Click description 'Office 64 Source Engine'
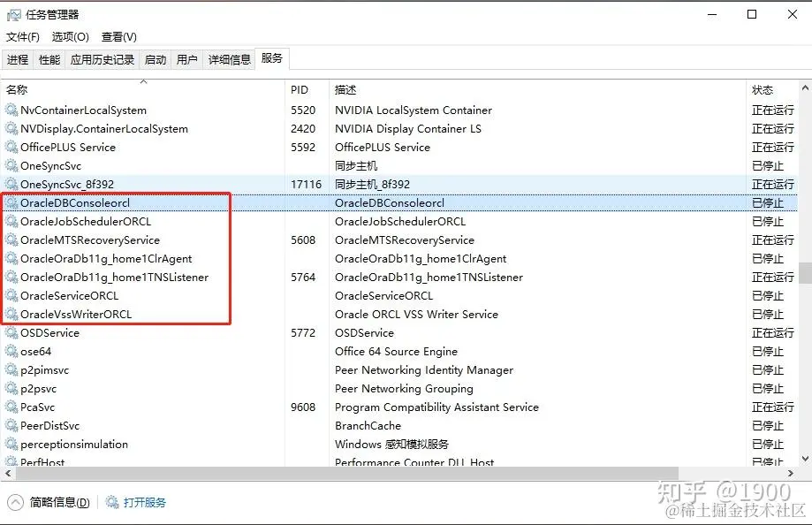Viewport: 812px width, 525px height. pos(396,352)
